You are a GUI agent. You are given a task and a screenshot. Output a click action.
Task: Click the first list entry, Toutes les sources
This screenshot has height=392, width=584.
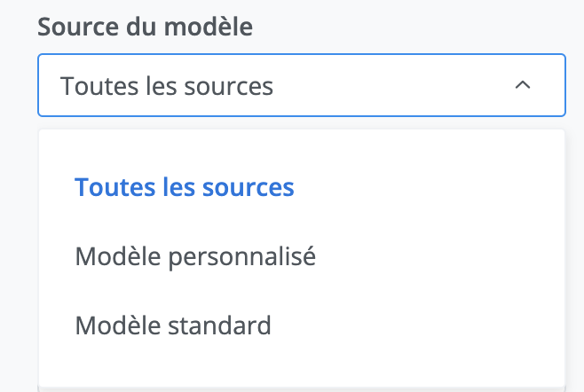(185, 188)
